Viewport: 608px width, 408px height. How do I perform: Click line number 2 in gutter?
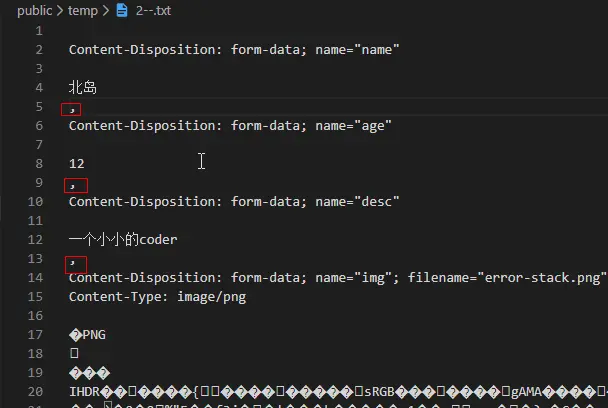pyautogui.click(x=39, y=50)
